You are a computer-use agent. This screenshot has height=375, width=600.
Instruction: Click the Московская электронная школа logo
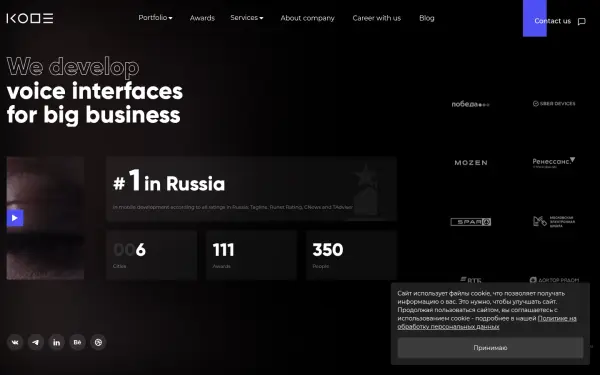click(554, 222)
